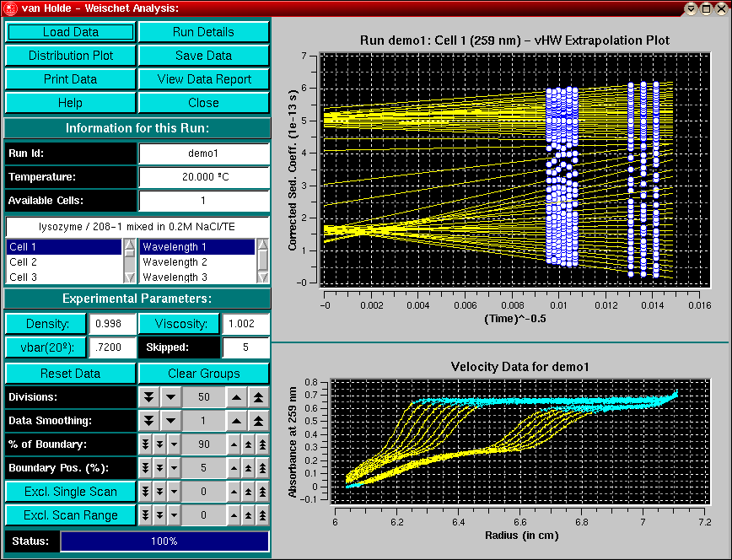Open View Data Report

204,79
